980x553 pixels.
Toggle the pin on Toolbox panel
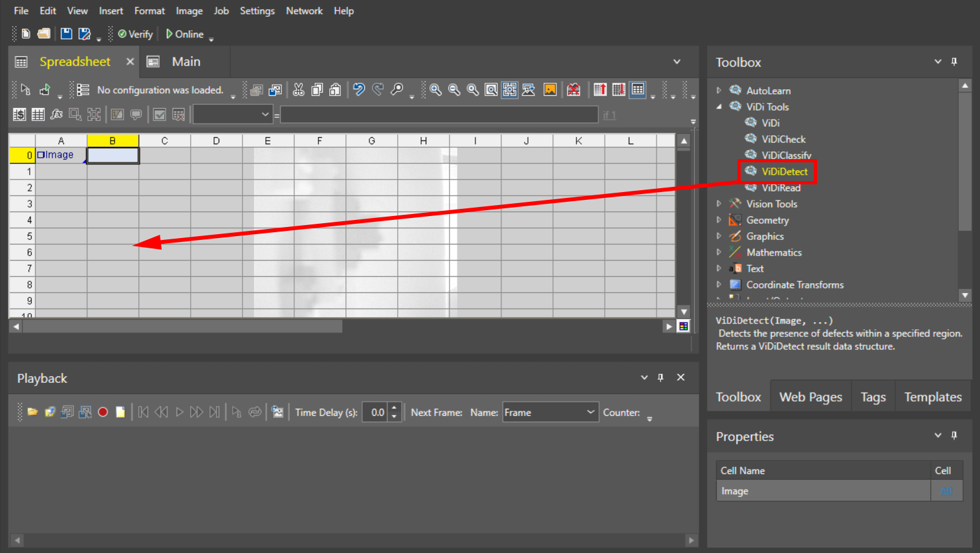tap(954, 62)
